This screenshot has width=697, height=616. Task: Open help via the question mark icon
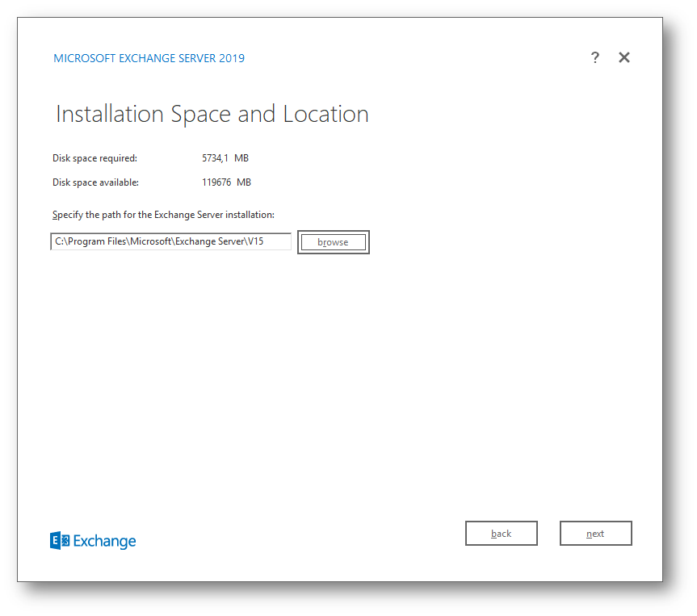pos(594,57)
